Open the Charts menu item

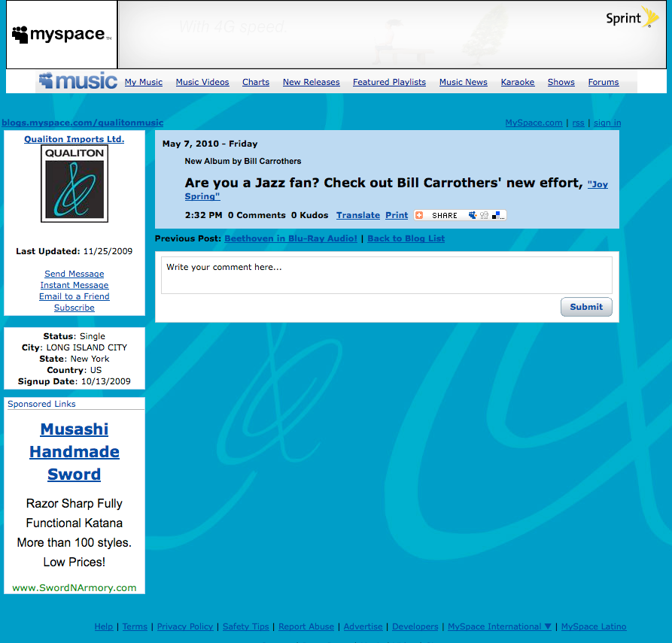(x=256, y=82)
